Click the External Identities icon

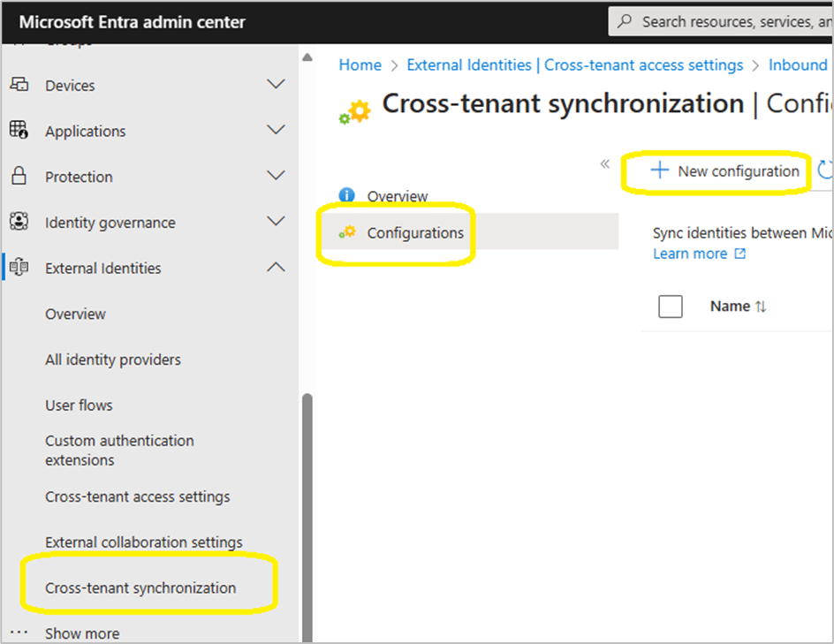pos(19,268)
